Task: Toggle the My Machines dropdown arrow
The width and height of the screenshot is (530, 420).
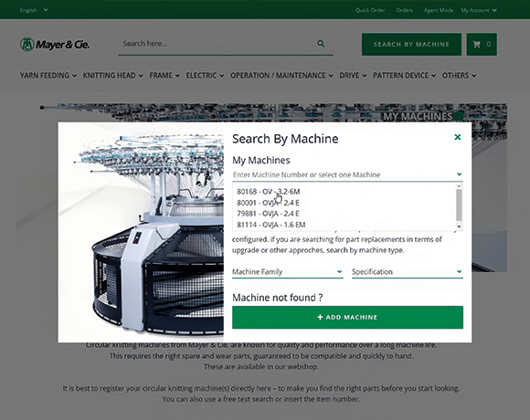Action: [x=459, y=174]
